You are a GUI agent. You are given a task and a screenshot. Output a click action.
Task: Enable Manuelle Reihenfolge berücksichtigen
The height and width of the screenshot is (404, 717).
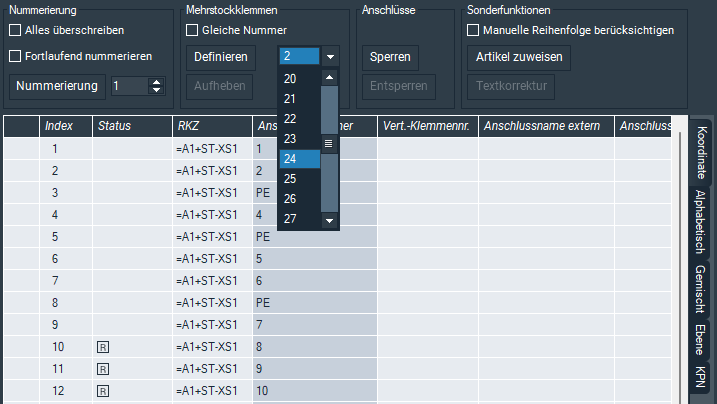tap(474, 30)
